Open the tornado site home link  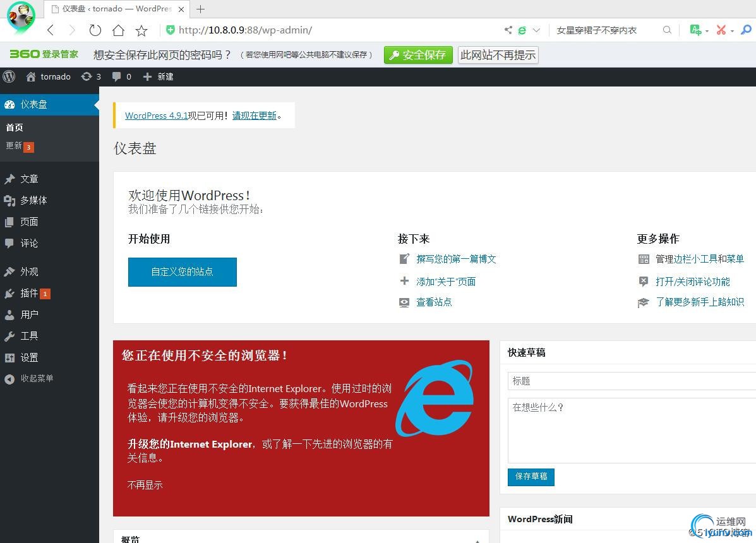tap(48, 76)
